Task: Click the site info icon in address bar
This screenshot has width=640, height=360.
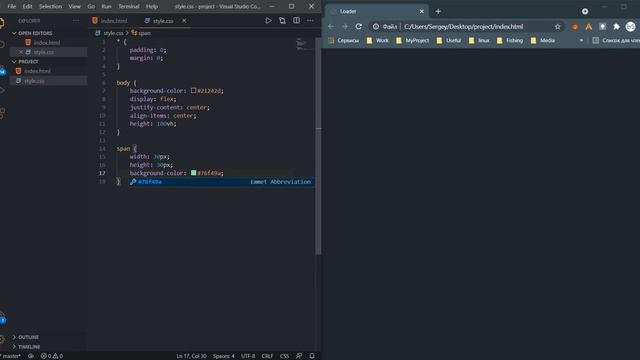Action: coord(376,27)
